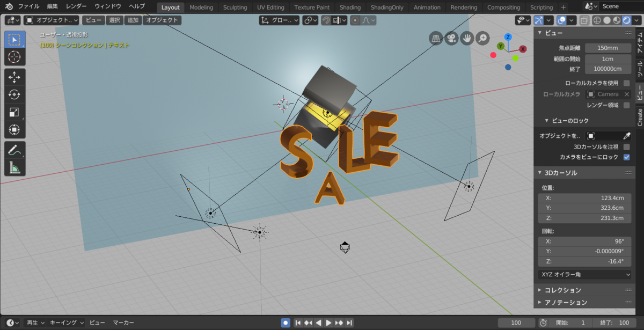
Task: Switch to wireframe viewport shading
Action: pyautogui.click(x=597, y=20)
